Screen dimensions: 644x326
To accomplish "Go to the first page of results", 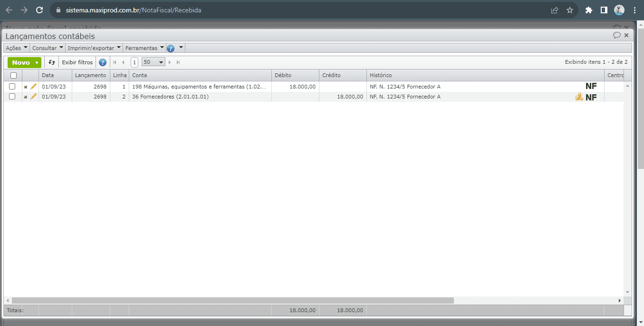I will [x=115, y=62].
